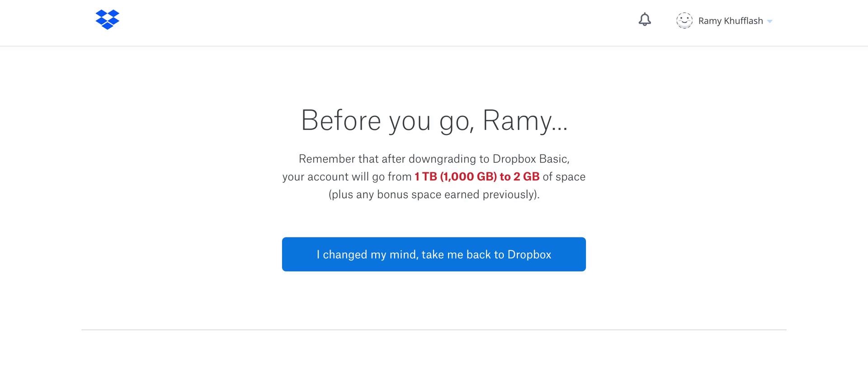Click "Dropbox" word inside blue button

click(x=529, y=255)
